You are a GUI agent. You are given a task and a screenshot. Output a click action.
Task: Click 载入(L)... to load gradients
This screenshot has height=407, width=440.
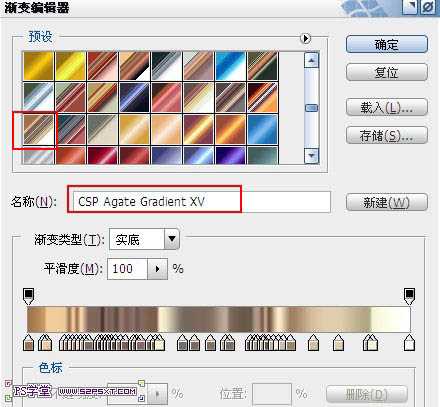(387, 107)
